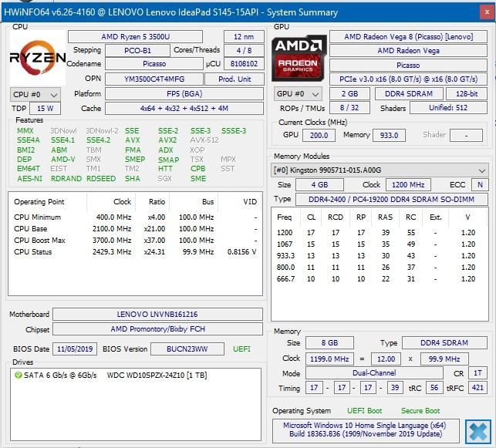Click the LENOVO LNVNB161216 motherboard field
This screenshot has height=448, width=496.
157,315
